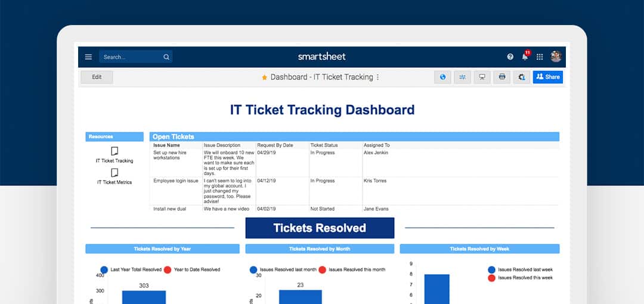Click the print icon
This screenshot has width=644, height=304.
[x=502, y=77]
